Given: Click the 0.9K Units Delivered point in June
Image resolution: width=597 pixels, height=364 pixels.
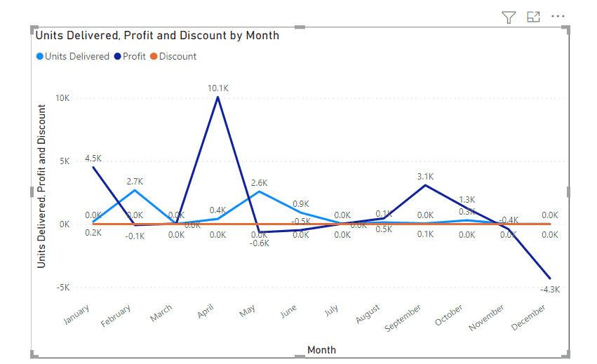Looking at the screenshot, I should pyautogui.click(x=301, y=213).
